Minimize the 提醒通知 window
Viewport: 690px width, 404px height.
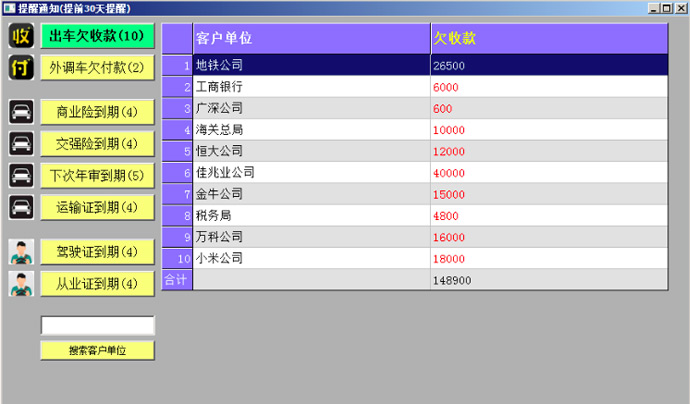[x=654, y=8]
